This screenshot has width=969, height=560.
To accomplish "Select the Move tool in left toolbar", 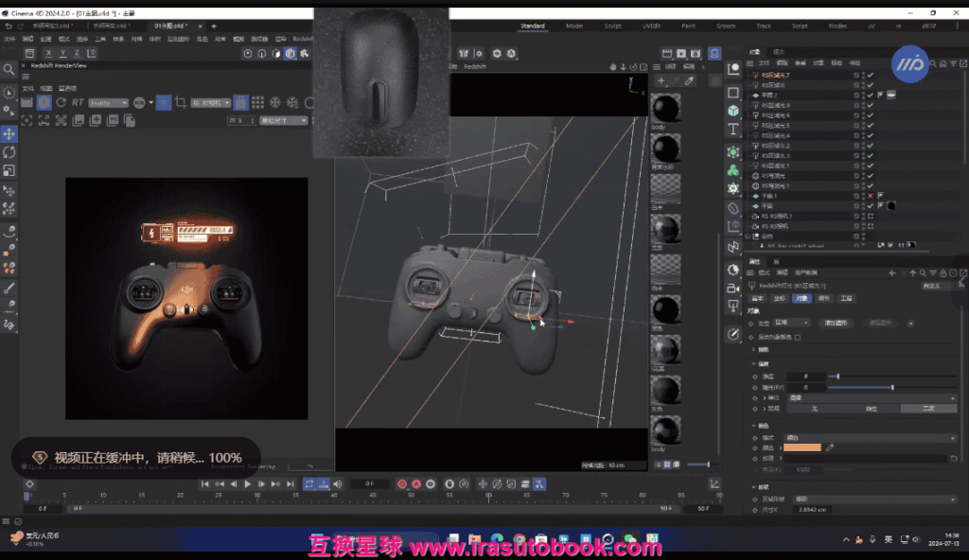I will click(9, 134).
